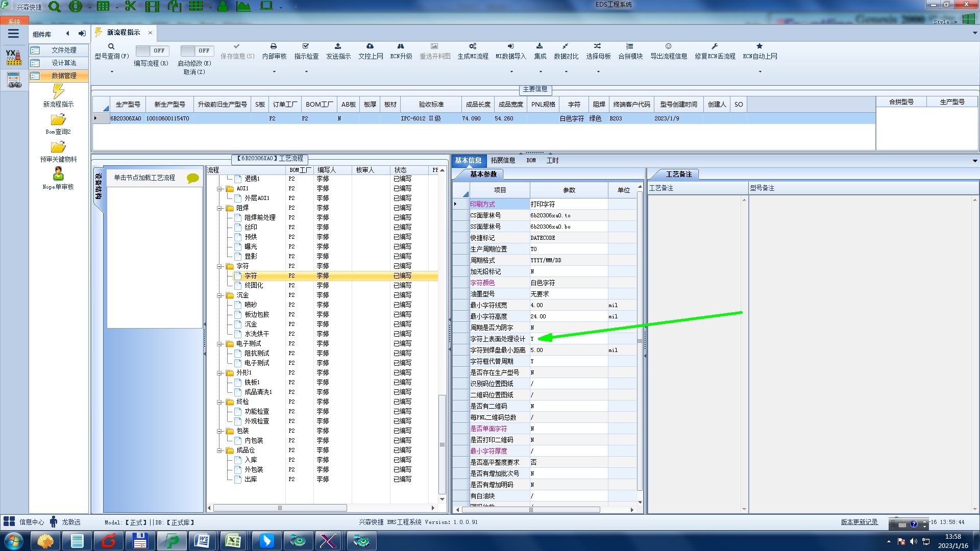Collapse the 阻焊 tree folder
The image size is (980, 551).
pos(219,208)
